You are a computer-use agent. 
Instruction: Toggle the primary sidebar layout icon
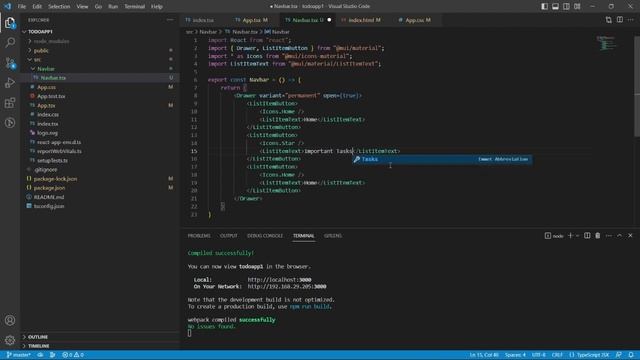point(544,7)
